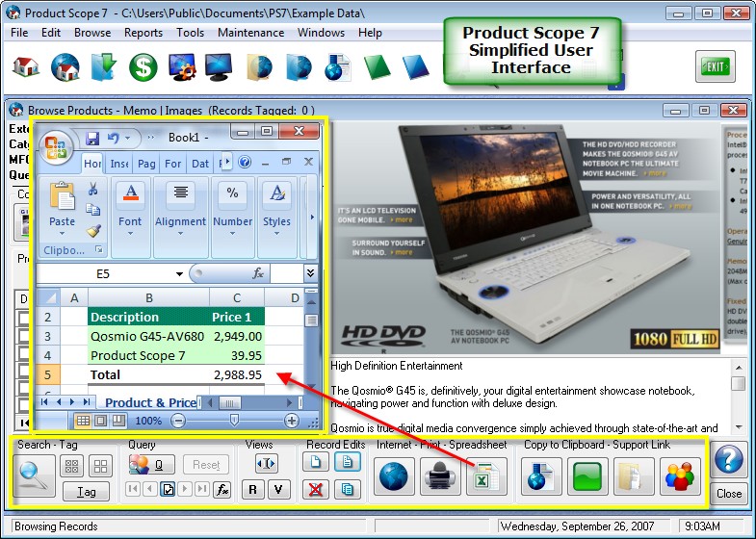Click the laptop product image

click(x=526, y=237)
